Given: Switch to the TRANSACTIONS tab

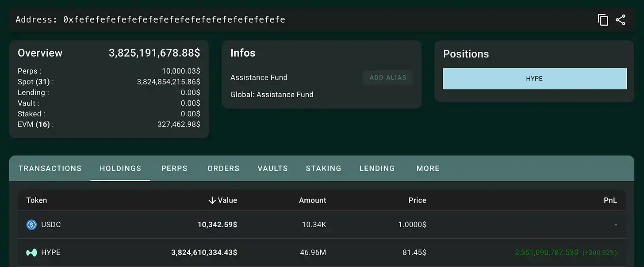Looking at the screenshot, I should tap(50, 168).
